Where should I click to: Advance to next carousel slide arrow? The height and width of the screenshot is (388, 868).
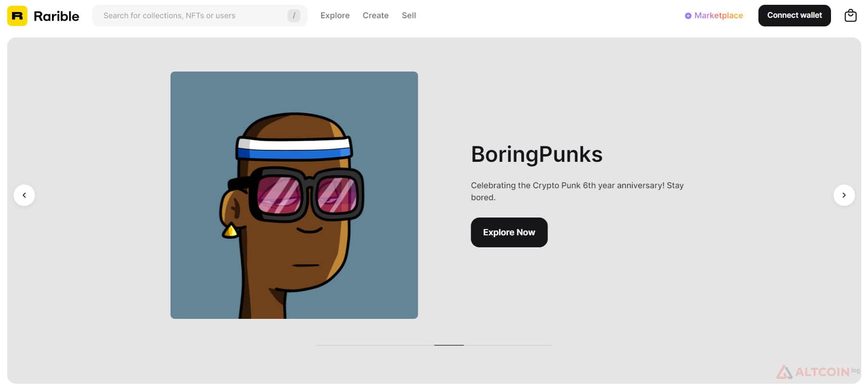pos(844,195)
